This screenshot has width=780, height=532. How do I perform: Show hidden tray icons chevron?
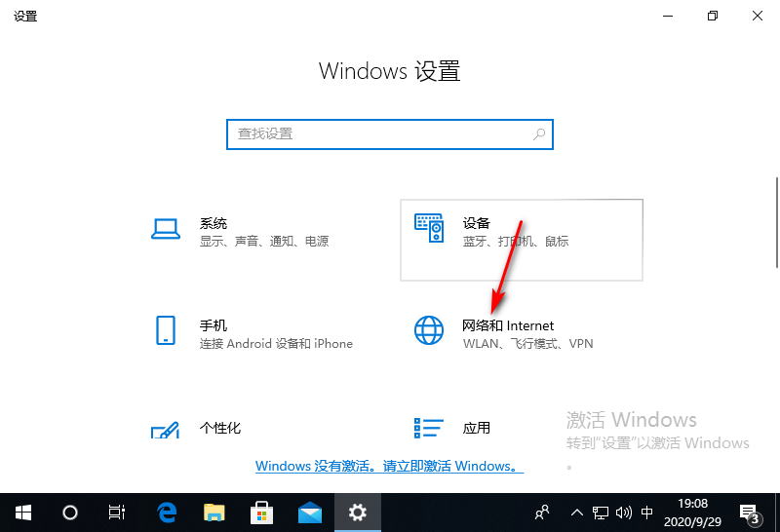click(x=576, y=513)
